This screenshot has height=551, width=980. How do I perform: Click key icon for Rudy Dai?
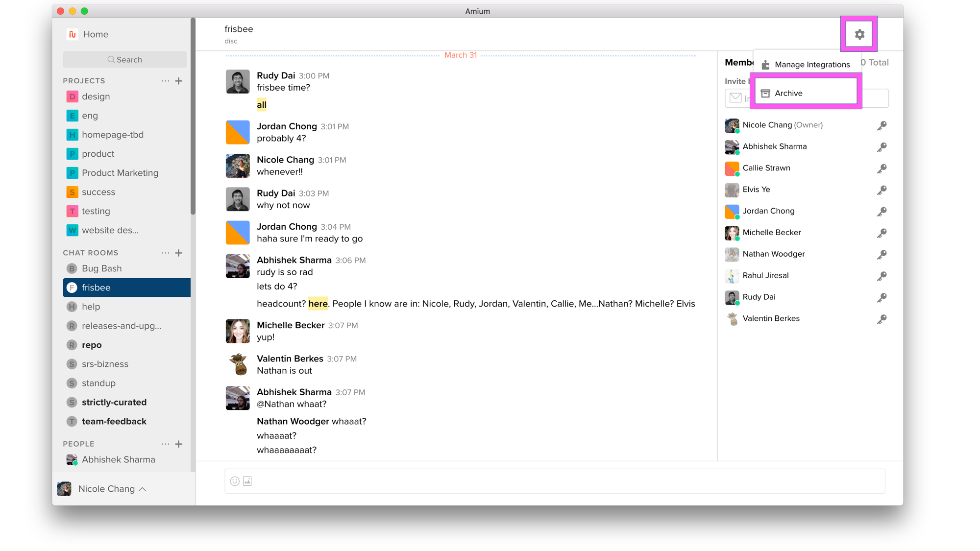pos(882,298)
